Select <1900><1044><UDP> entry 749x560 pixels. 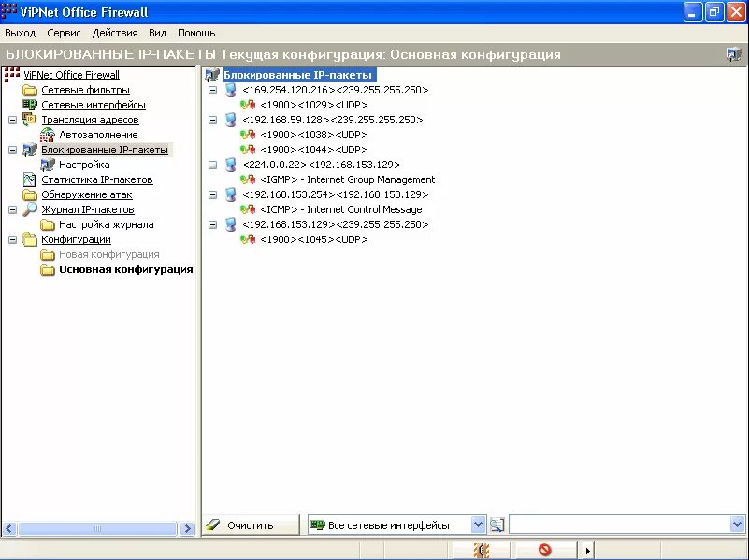point(314,150)
